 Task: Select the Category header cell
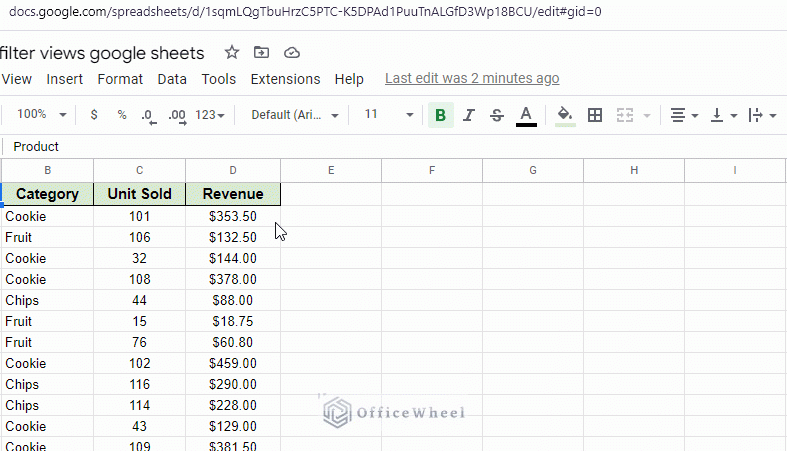point(47,194)
